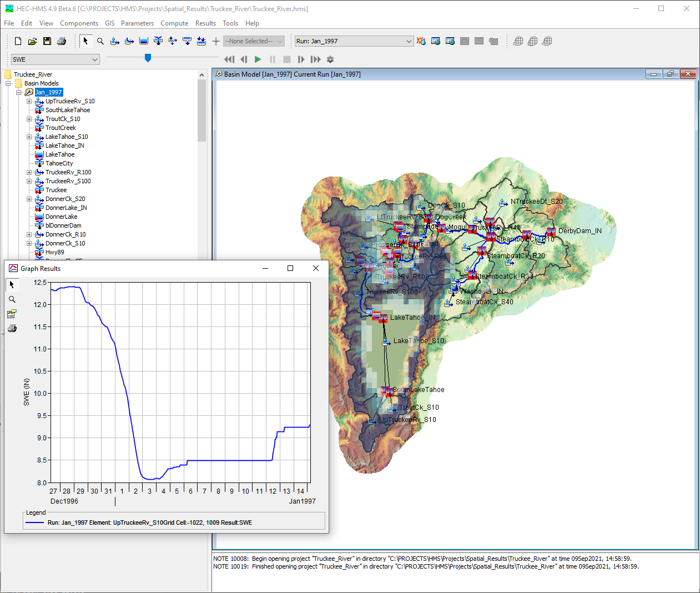700x593 pixels.
Task: Open the Results menu
Action: [x=205, y=23]
